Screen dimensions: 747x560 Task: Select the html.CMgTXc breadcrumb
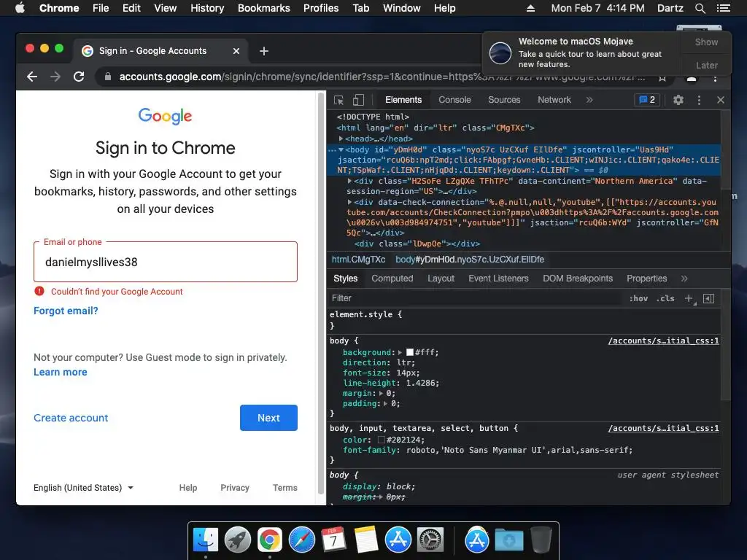[x=358, y=260]
